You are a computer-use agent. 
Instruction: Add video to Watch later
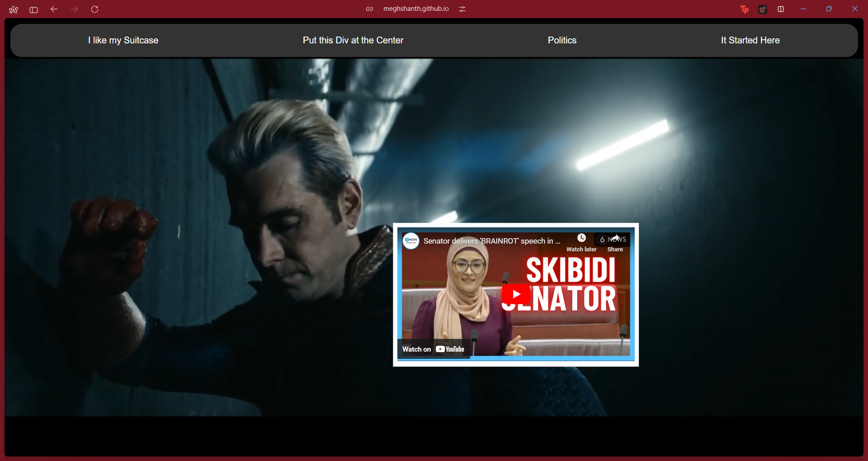coord(581,243)
